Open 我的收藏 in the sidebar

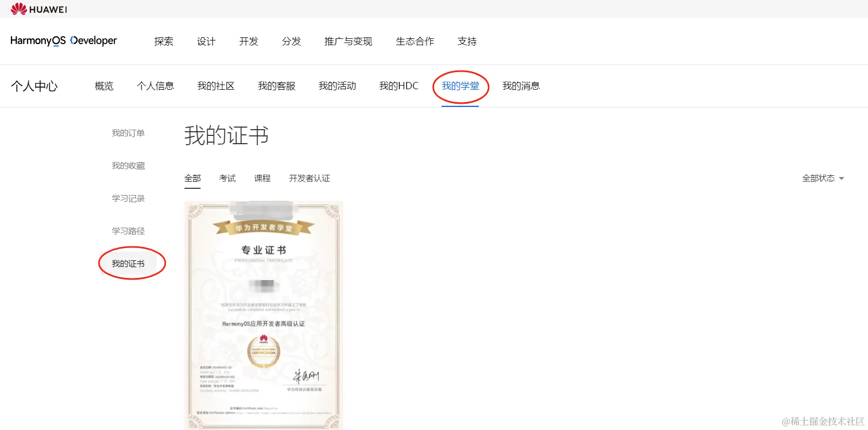[128, 166]
